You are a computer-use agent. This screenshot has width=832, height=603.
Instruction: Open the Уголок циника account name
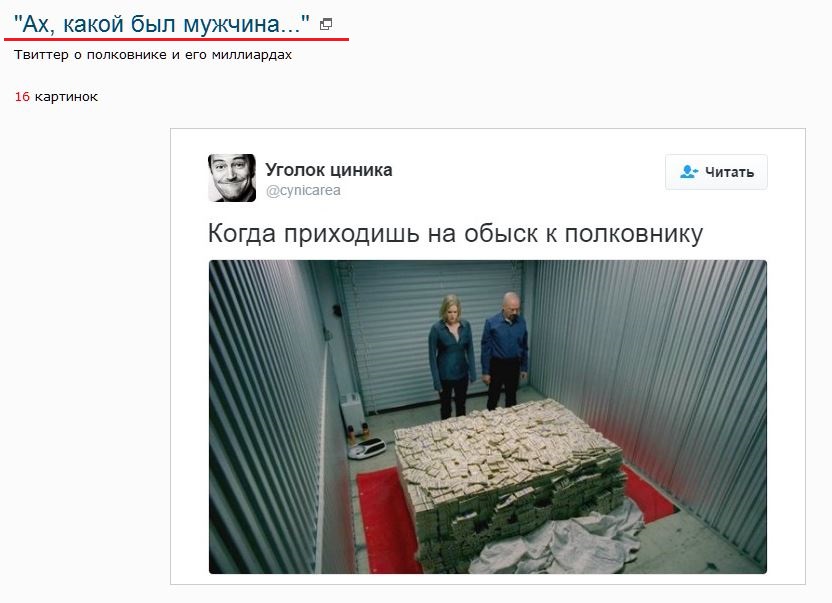coord(328,170)
